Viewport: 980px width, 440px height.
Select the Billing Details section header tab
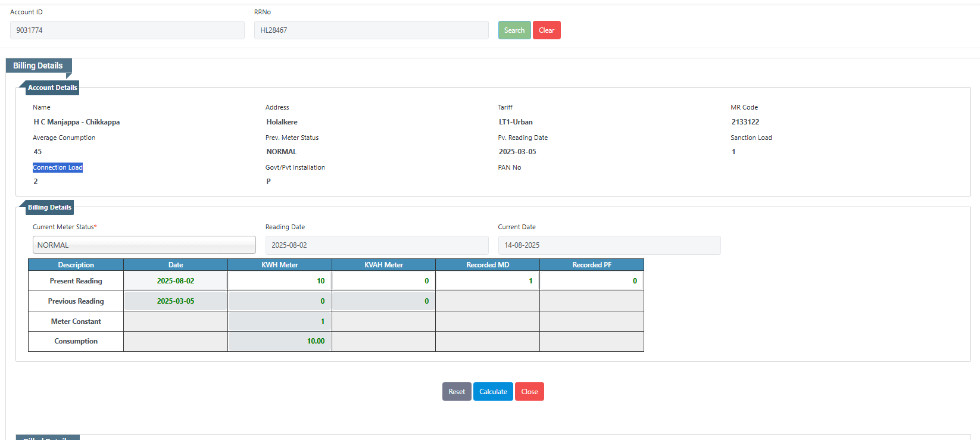[x=38, y=65]
